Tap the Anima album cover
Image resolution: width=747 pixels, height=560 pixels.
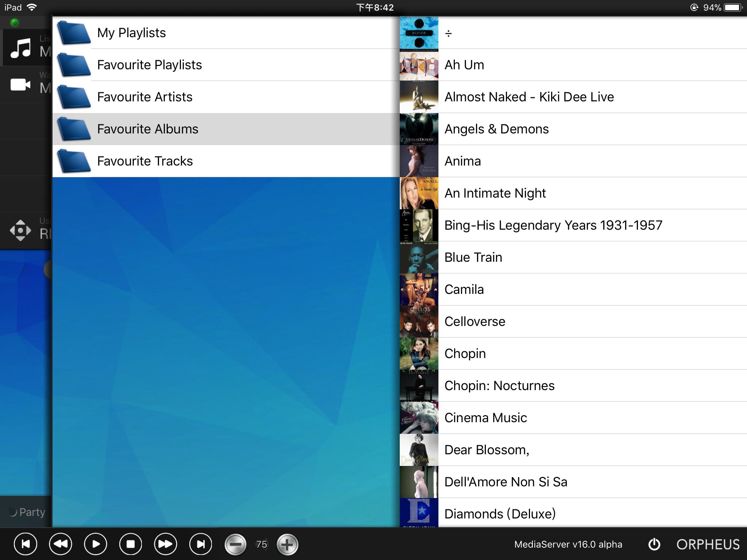[x=419, y=161]
